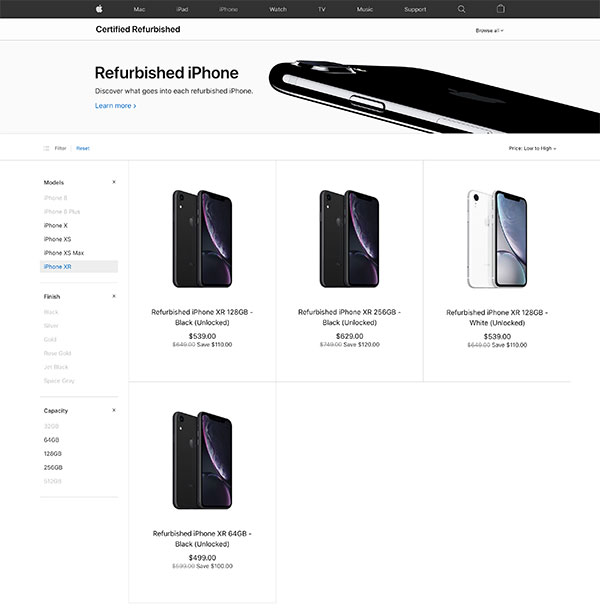Click the Apple logo icon
This screenshot has height=609, width=600.
coord(99,9)
